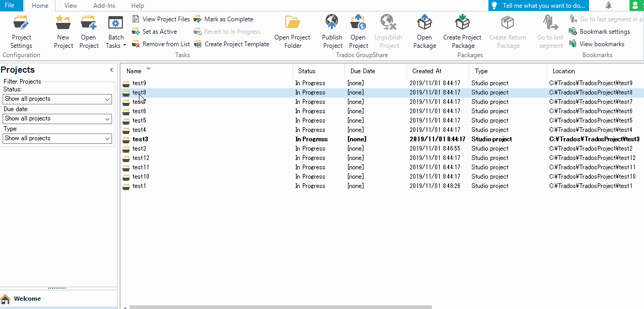Select the test11 project name
Screen dimensions: 644x309
point(141,167)
